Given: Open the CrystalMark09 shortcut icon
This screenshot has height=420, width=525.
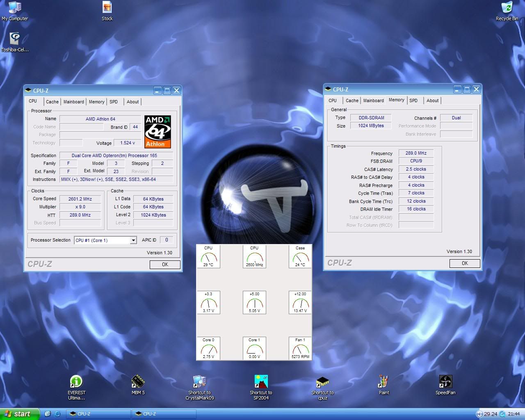Looking at the screenshot, I should [x=199, y=382].
